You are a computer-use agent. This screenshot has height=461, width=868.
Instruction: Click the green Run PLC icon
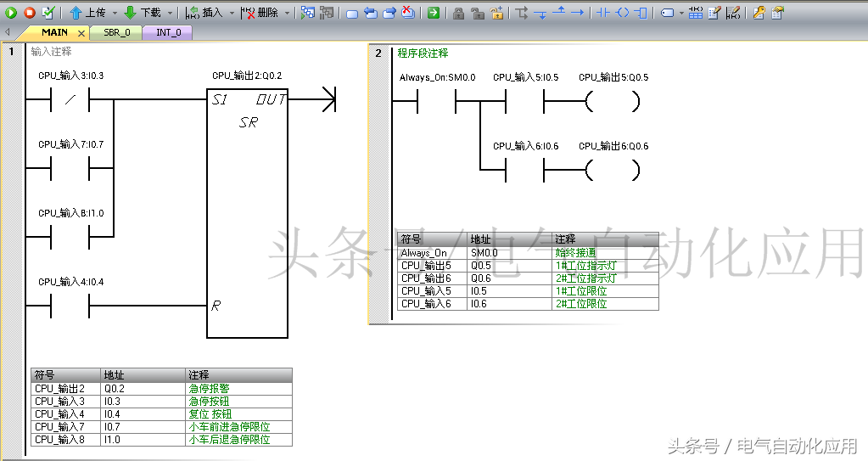pos(11,12)
